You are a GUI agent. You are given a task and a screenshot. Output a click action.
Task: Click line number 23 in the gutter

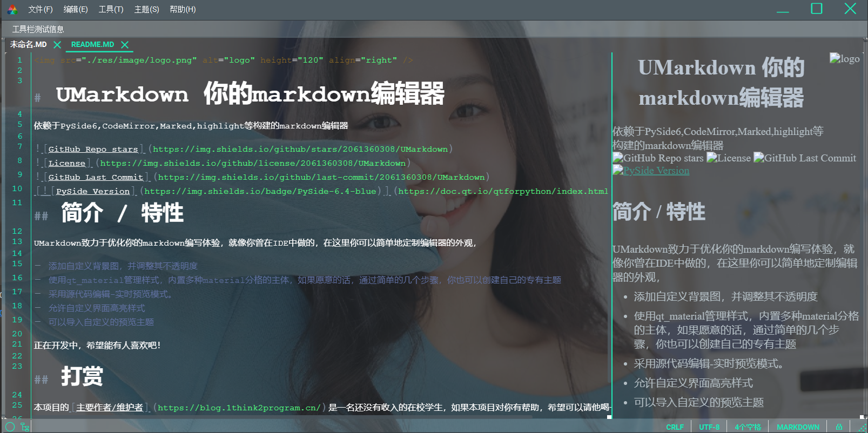tap(17, 366)
